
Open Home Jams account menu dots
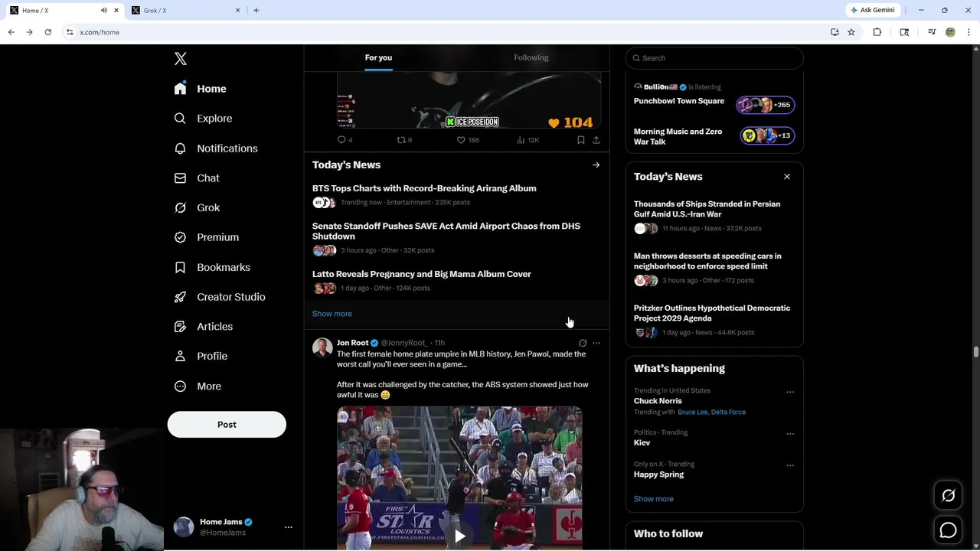(289, 527)
